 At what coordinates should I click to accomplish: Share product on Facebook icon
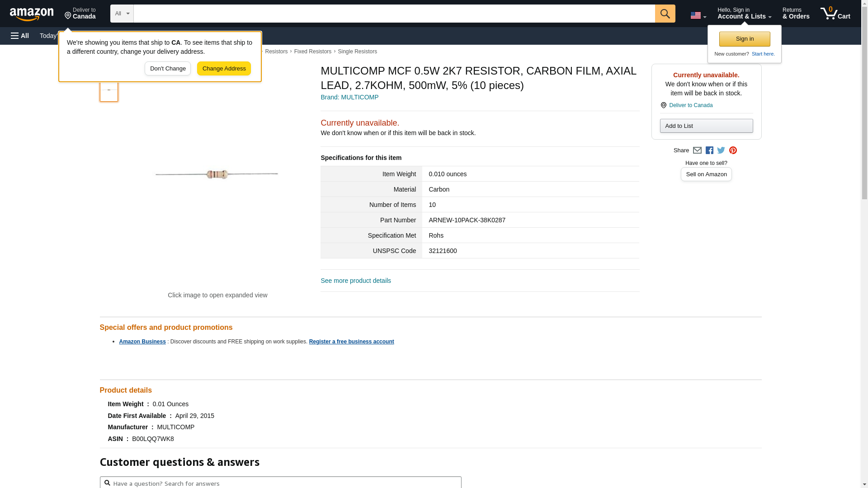click(709, 150)
